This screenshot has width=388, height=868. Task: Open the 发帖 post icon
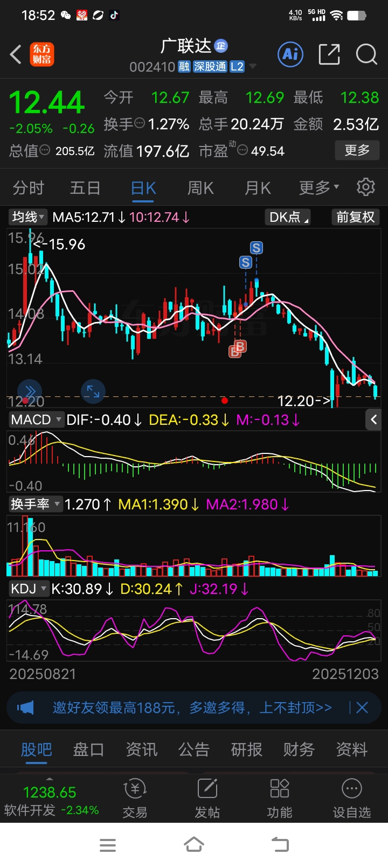[207, 798]
